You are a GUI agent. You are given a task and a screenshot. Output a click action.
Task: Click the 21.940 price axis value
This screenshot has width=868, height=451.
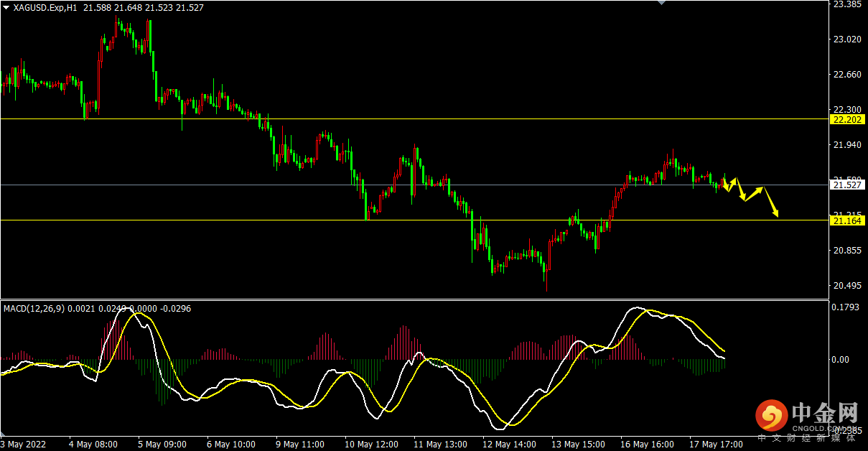click(x=847, y=144)
